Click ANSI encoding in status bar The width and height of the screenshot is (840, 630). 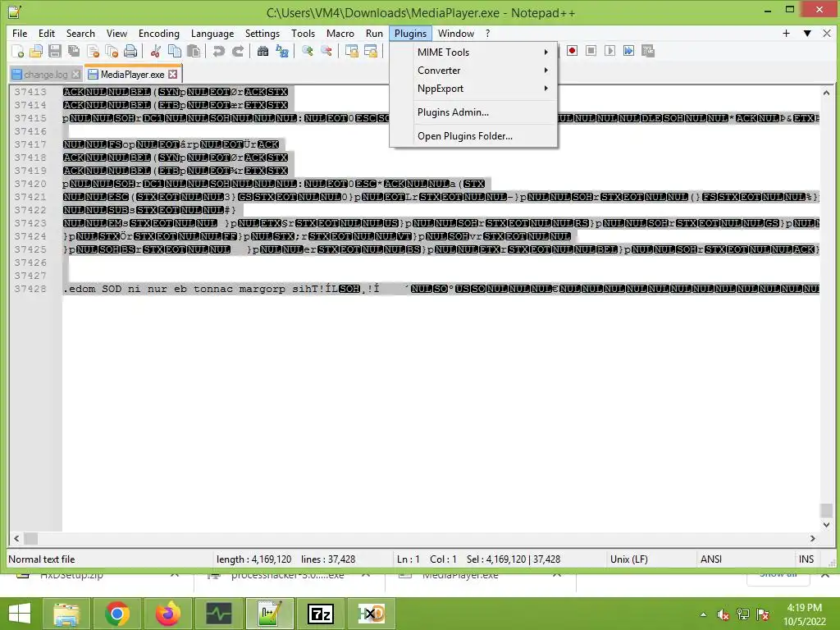click(x=711, y=559)
